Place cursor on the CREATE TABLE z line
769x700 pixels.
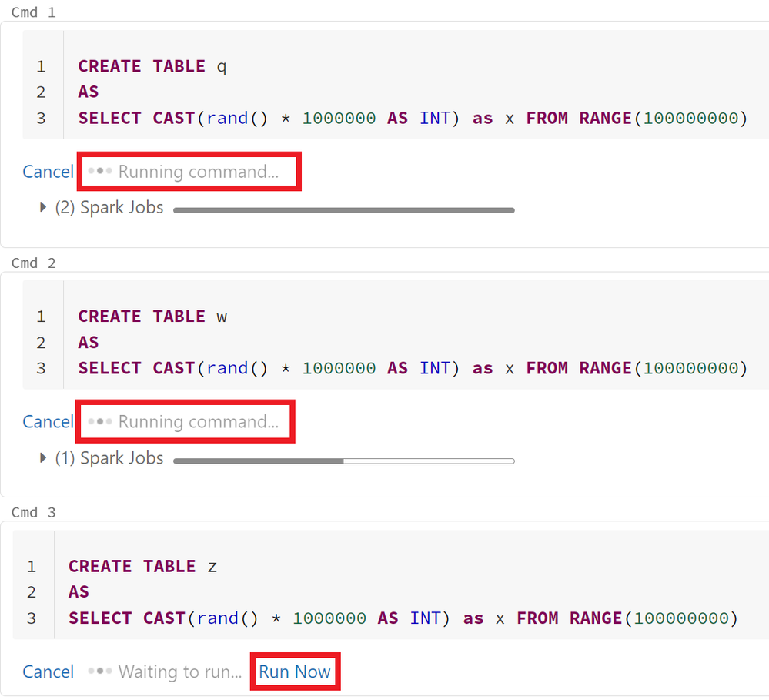tap(143, 567)
